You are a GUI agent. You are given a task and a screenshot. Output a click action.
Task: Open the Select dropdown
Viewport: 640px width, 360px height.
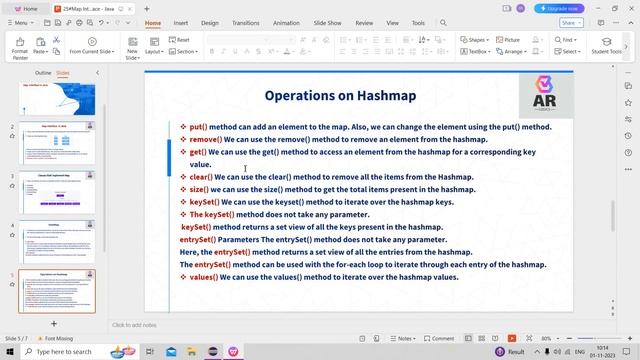coord(567,51)
